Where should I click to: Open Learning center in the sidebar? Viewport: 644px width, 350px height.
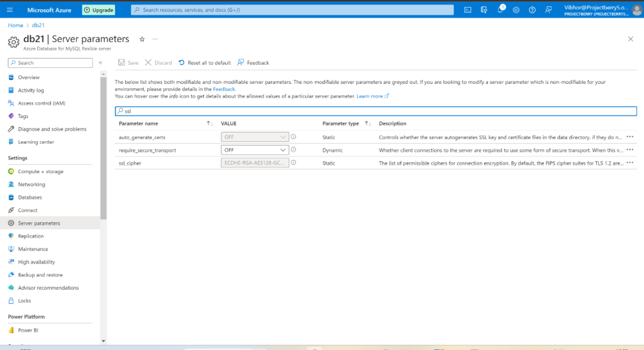[36, 142]
